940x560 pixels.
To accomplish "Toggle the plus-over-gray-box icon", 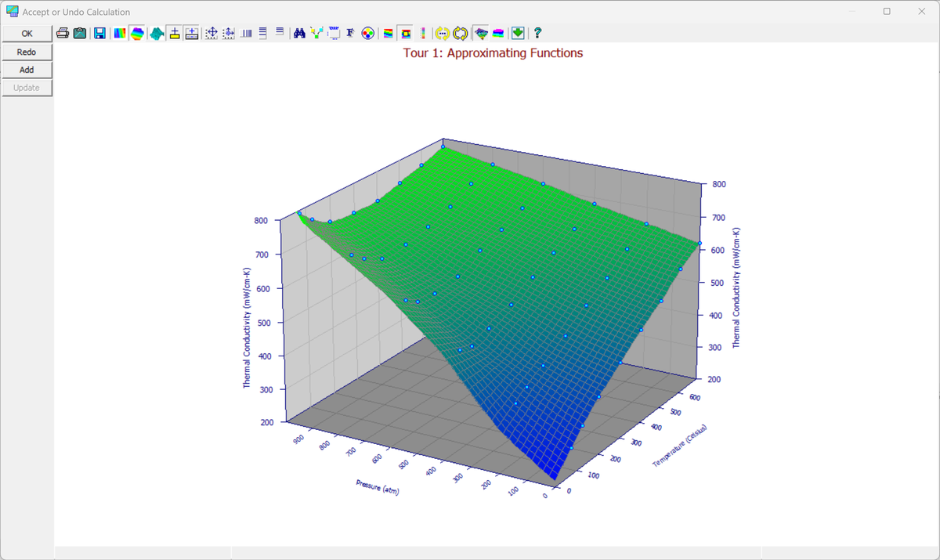I will (x=191, y=33).
